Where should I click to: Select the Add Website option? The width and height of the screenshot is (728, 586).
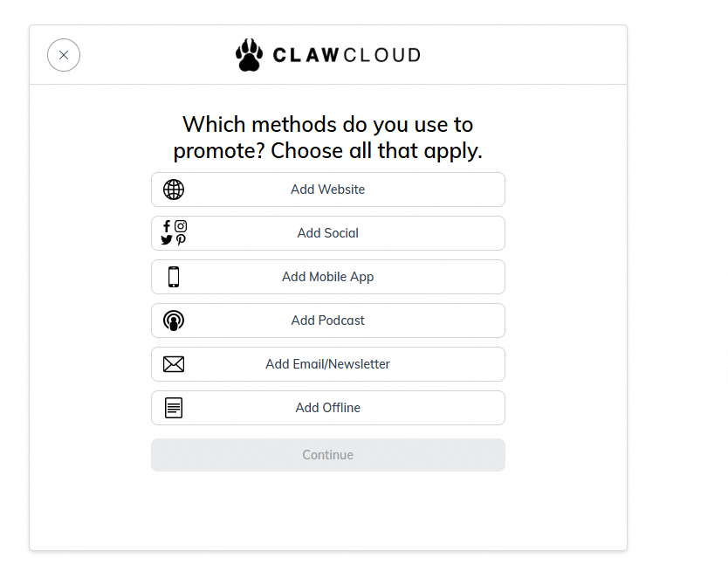click(327, 190)
